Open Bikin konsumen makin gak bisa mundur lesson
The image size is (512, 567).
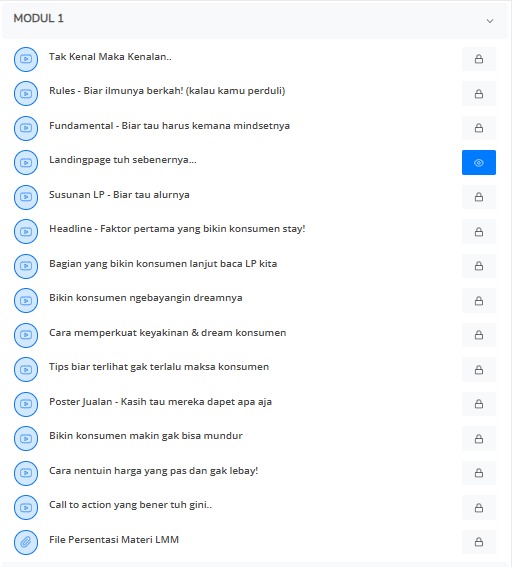(x=146, y=436)
